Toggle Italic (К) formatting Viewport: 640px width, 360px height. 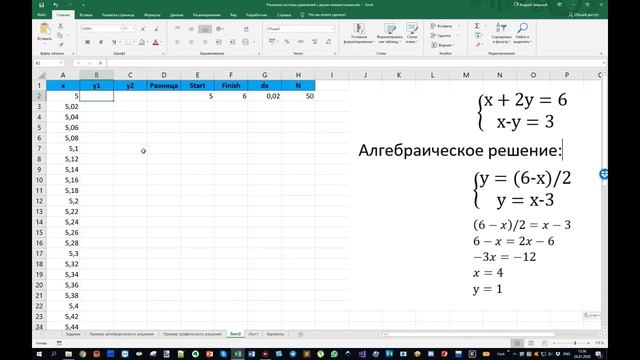(101, 42)
